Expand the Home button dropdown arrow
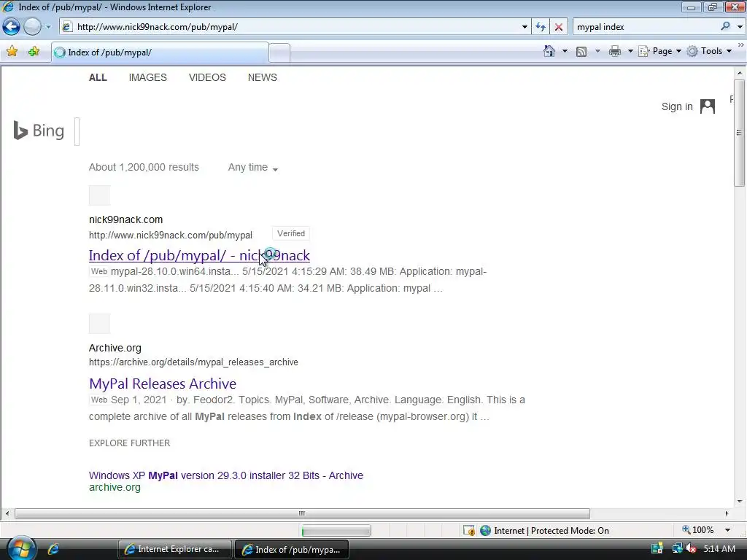 coord(565,51)
